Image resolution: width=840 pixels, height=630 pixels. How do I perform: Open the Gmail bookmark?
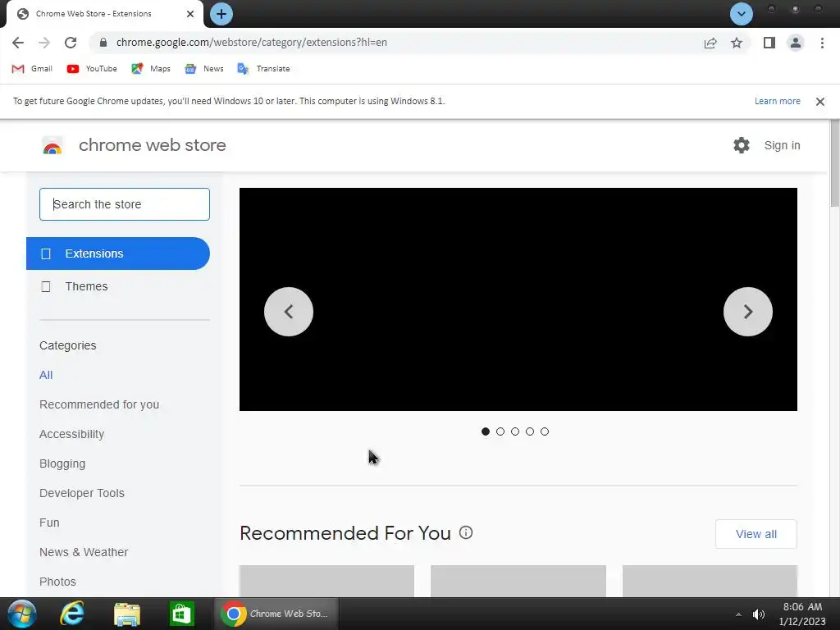(x=32, y=69)
